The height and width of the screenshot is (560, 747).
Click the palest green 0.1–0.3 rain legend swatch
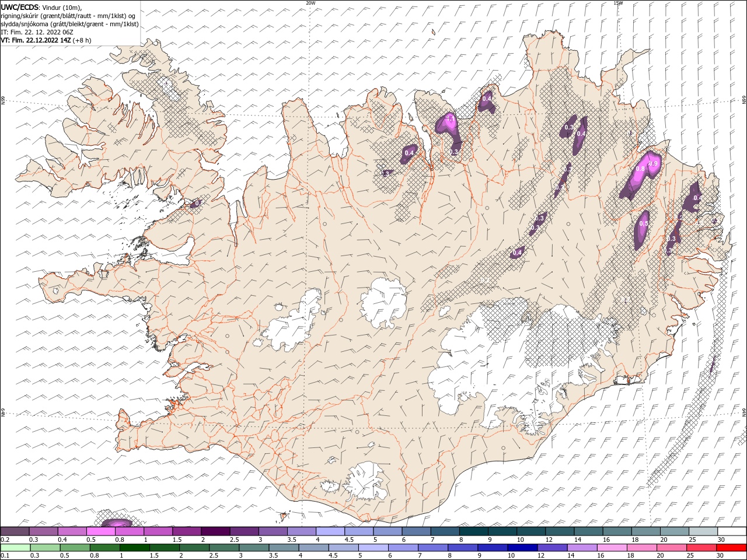[16, 548]
